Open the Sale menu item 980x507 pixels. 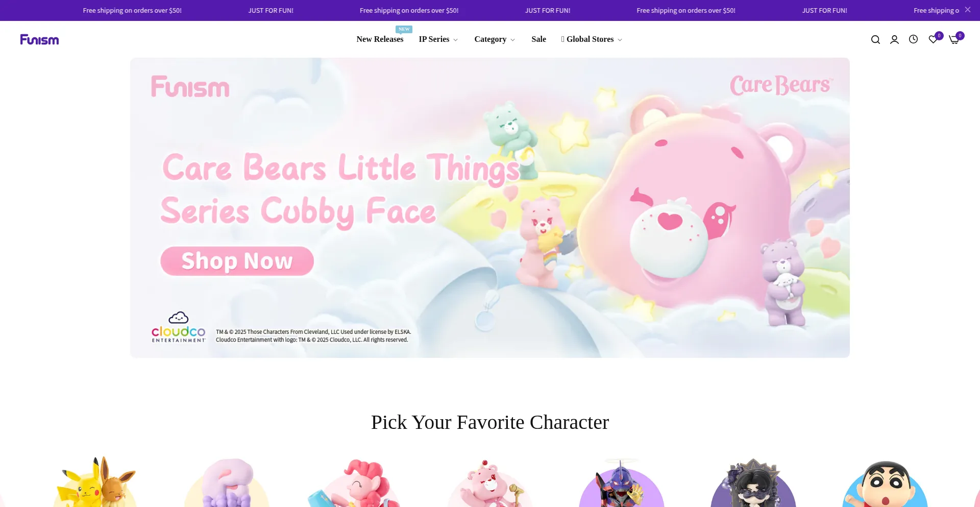[538, 39]
